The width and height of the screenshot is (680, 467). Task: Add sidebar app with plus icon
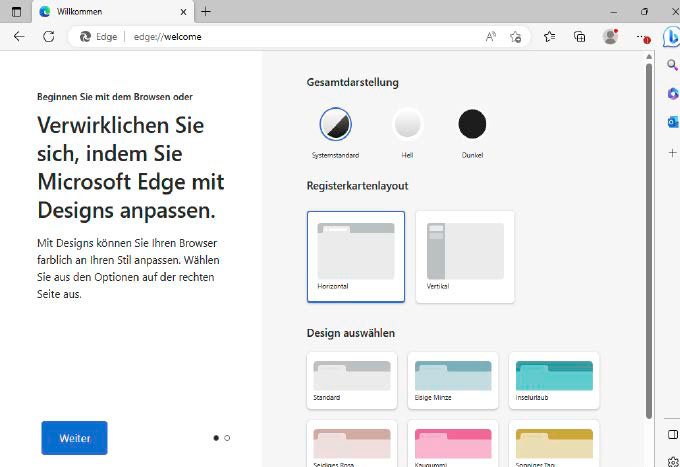click(x=672, y=153)
